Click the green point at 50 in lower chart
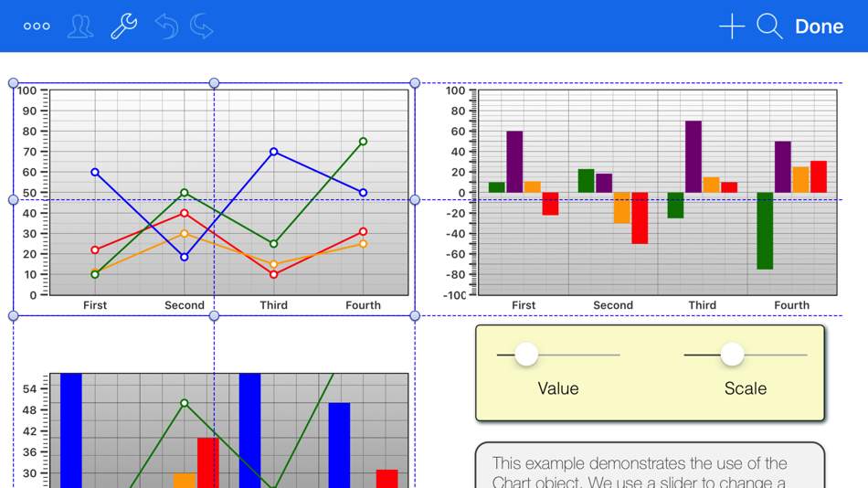868x488 pixels. [185, 403]
